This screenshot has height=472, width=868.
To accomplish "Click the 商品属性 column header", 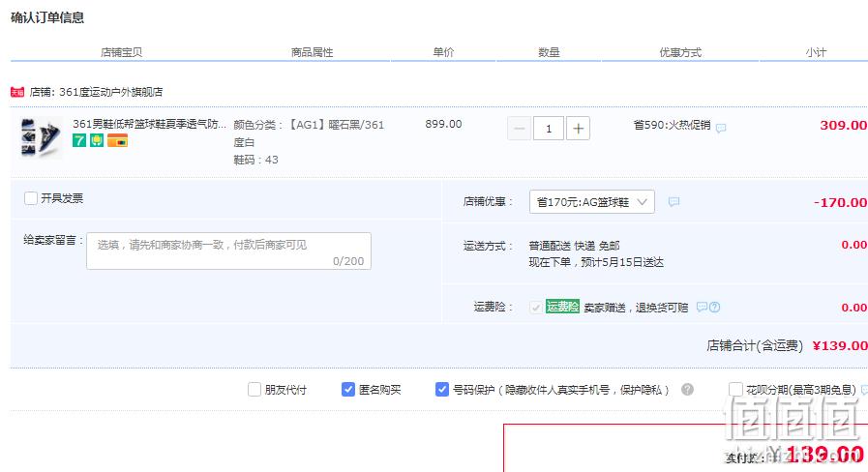I will (x=313, y=52).
